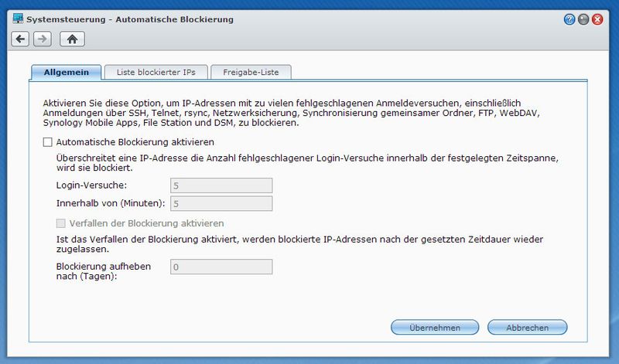Click the window title 'Systemsteuerung - Automatische Blockierung'
619x364 pixels.
coord(130,19)
